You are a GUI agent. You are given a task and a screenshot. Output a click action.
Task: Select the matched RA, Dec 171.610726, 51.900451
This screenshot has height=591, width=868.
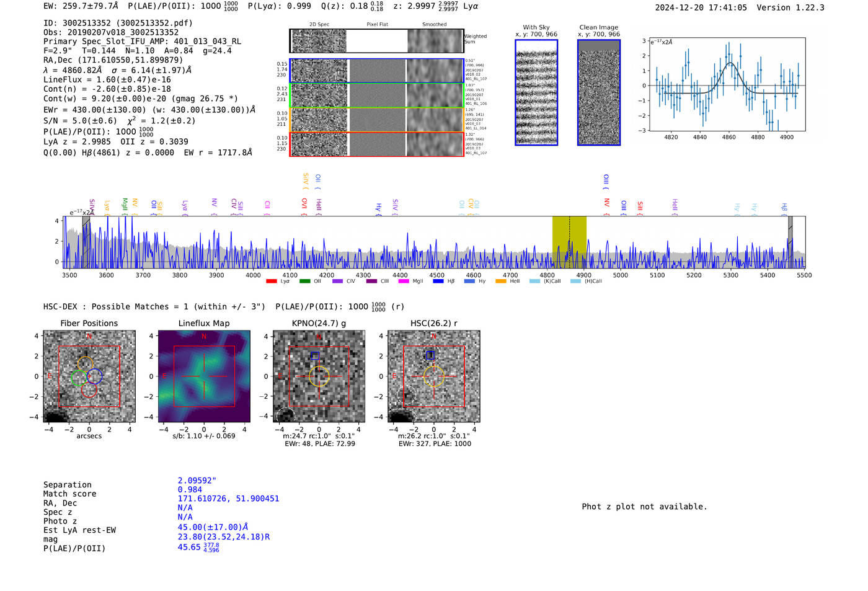228,499
